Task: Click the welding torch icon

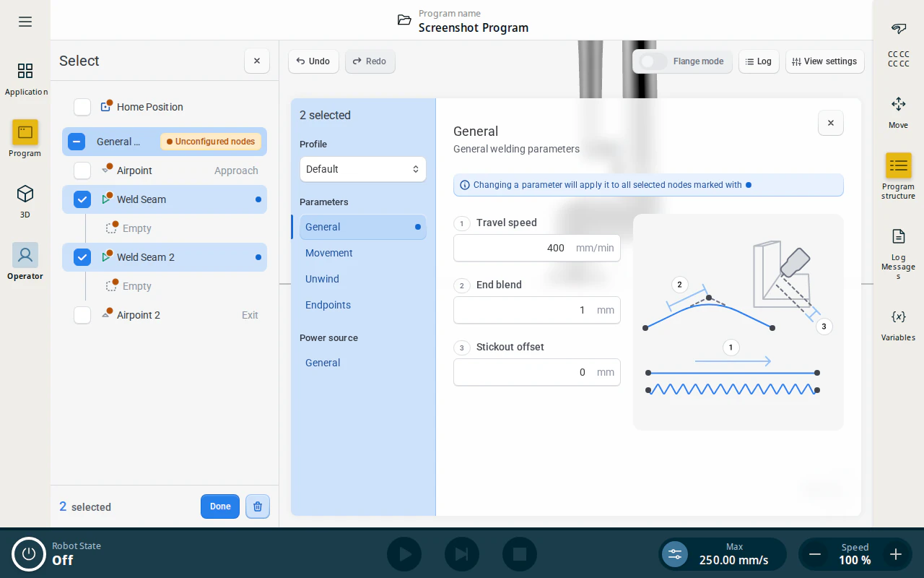Action: coord(899,28)
